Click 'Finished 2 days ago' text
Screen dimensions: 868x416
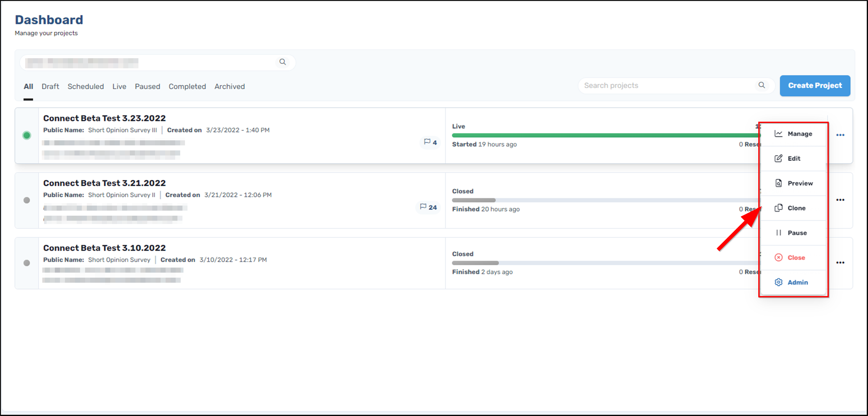[x=482, y=272]
